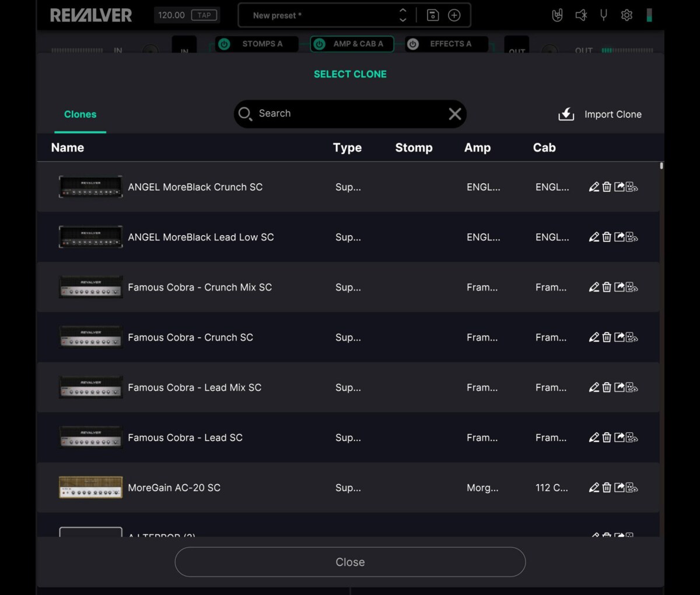Open settings with the gear icon
The height and width of the screenshot is (595, 700).
626,15
